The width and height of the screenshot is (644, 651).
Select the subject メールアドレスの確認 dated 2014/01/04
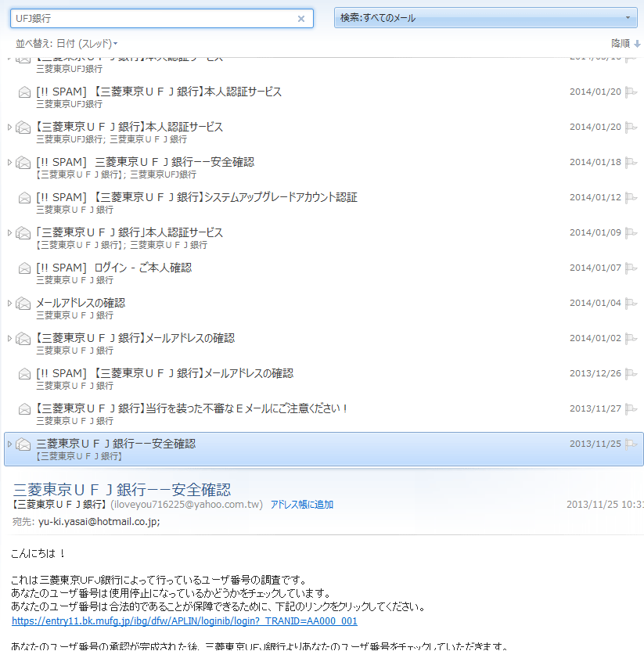click(x=81, y=304)
